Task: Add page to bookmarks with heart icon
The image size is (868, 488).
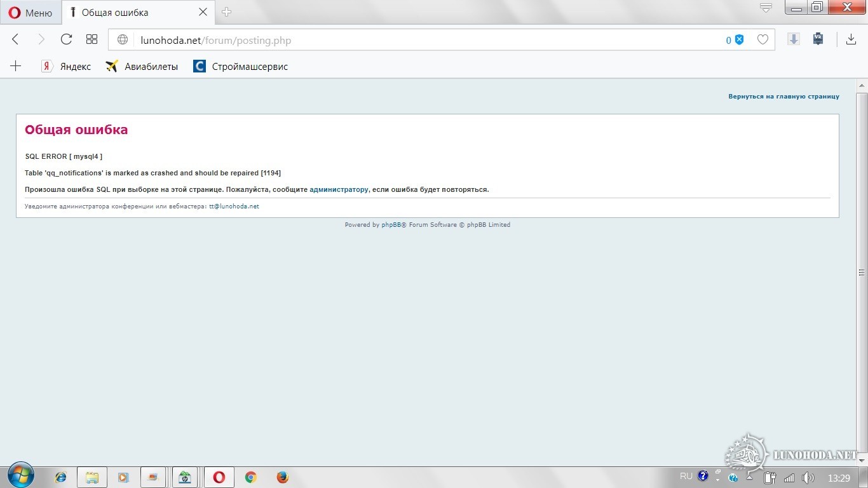Action: coord(763,39)
